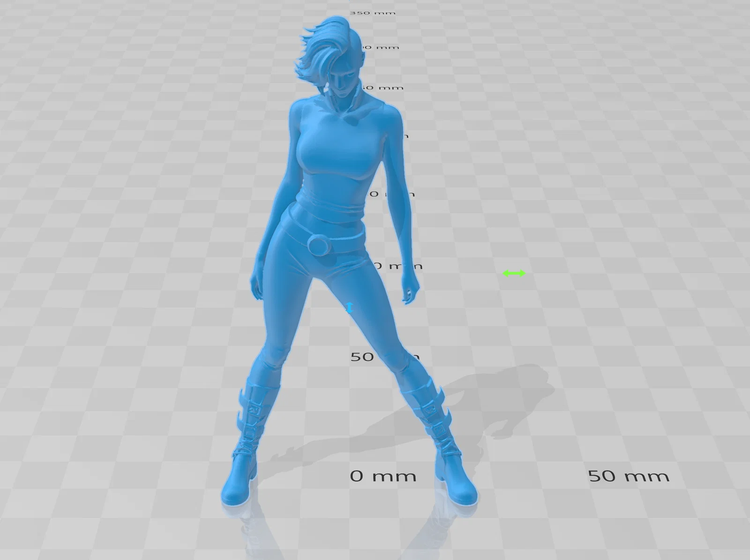Click the "0 mm" origin label
This screenshot has height=560, width=750.
click(383, 476)
